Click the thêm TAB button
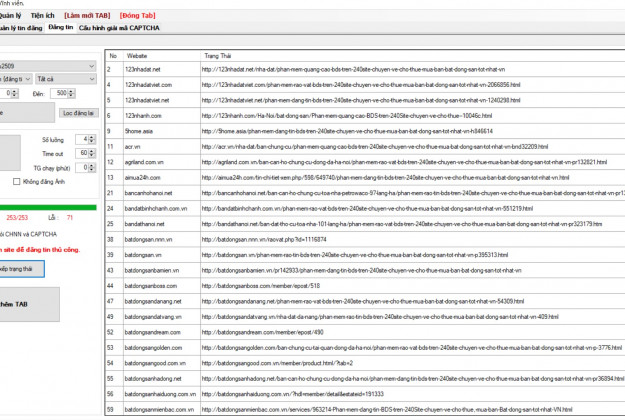The height and width of the screenshot is (420, 625). point(29,304)
